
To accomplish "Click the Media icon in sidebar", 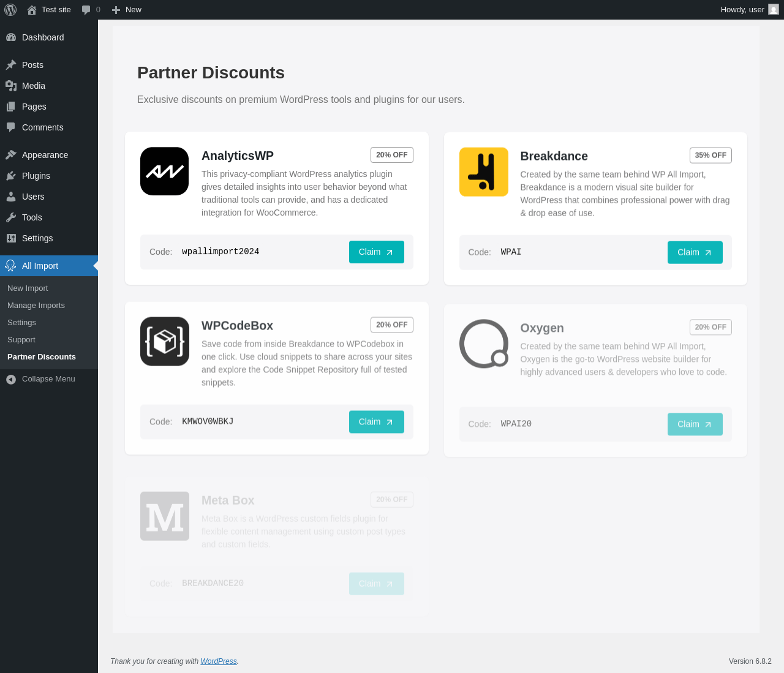I will coord(11,86).
